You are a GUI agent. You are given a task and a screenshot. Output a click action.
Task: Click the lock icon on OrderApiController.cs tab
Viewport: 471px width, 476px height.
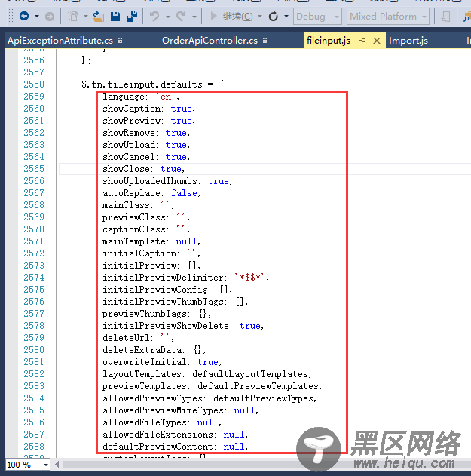265,40
